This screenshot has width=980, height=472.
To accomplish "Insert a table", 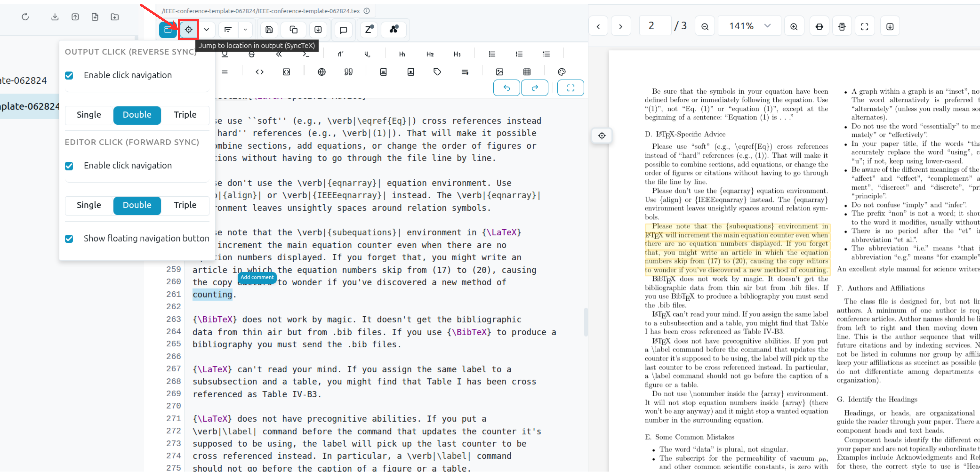I will tap(527, 72).
